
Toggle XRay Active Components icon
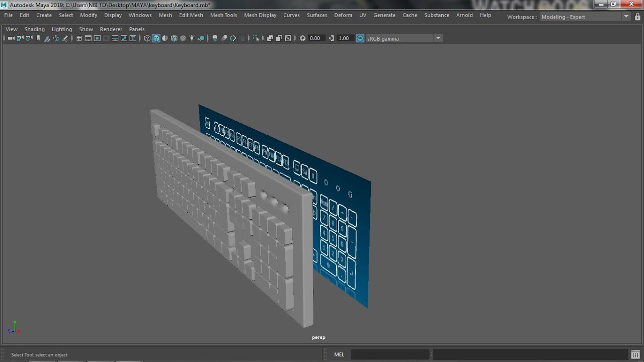click(x=279, y=38)
